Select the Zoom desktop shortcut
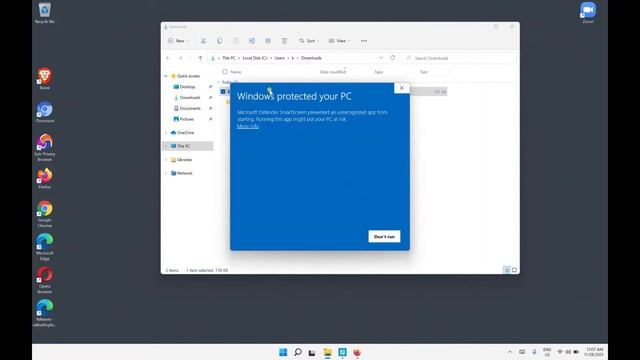This screenshot has height=360, width=640. coord(588,13)
